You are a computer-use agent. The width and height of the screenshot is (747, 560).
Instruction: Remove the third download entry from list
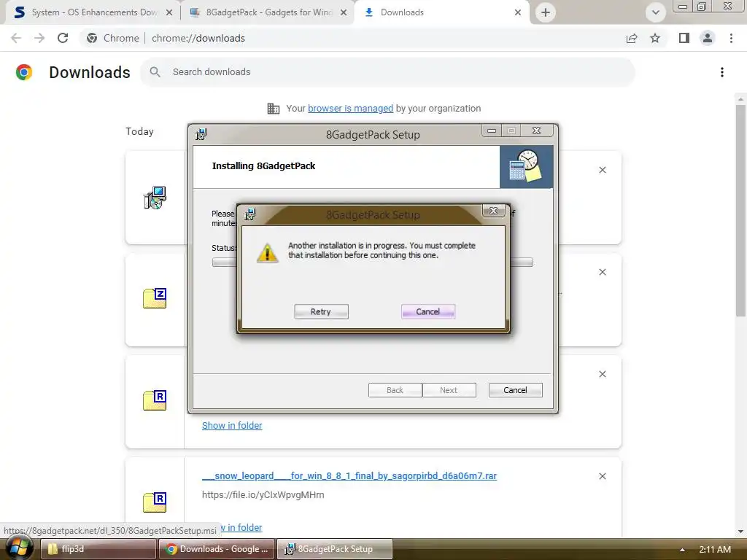tap(602, 374)
